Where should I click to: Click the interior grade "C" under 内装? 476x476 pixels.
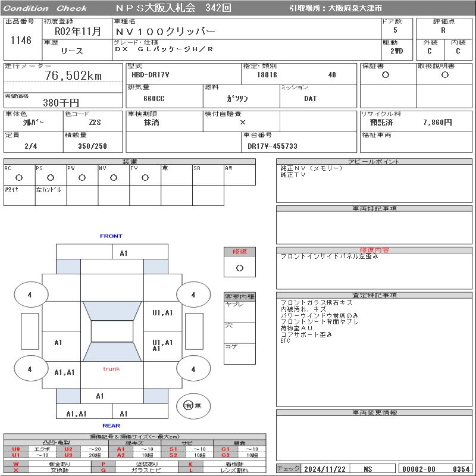(458, 51)
